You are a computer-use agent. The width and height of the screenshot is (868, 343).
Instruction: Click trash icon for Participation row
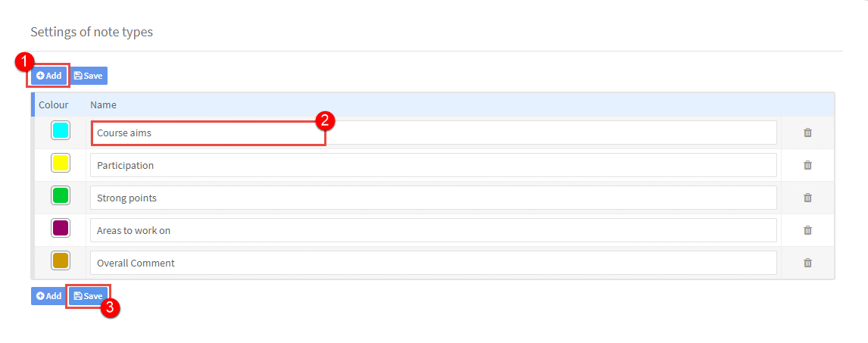pyautogui.click(x=807, y=165)
